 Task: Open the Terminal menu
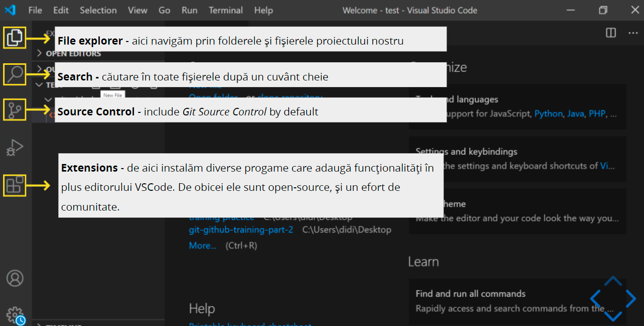coord(226,10)
